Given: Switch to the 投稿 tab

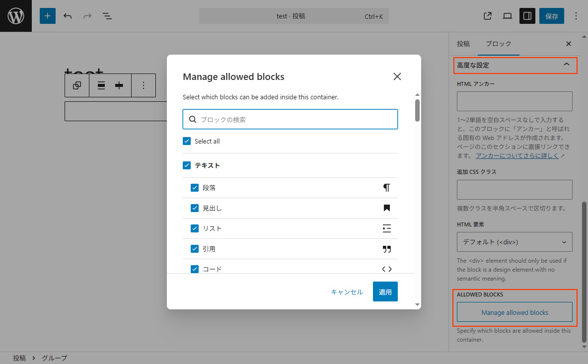Looking at the screenshot, I should (463, 44).
